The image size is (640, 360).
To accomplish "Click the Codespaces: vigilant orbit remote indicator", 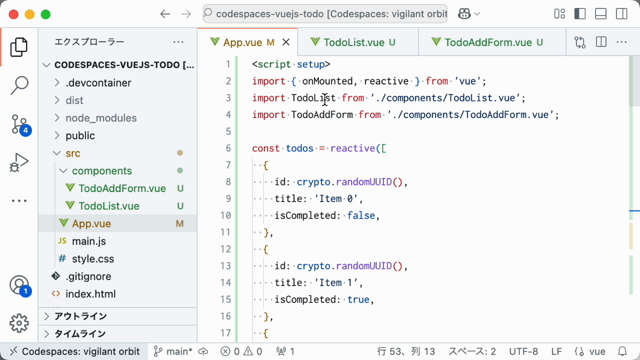I will point(74,351).
